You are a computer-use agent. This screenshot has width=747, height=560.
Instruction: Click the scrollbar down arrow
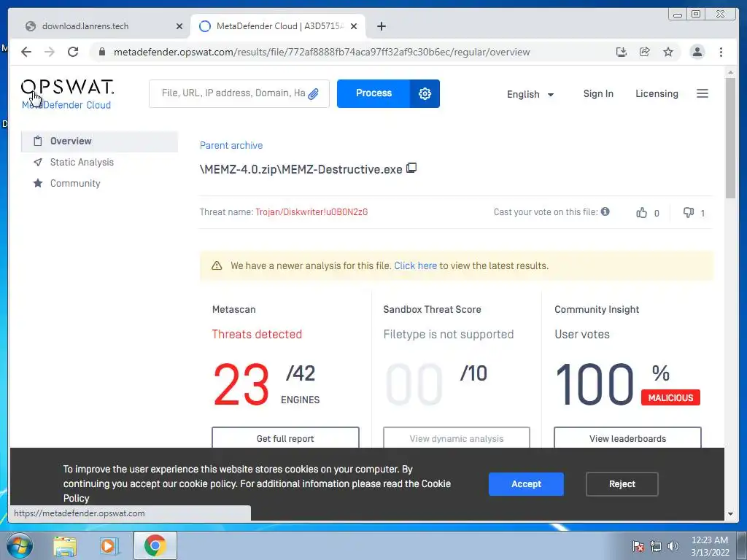point(730,514)
